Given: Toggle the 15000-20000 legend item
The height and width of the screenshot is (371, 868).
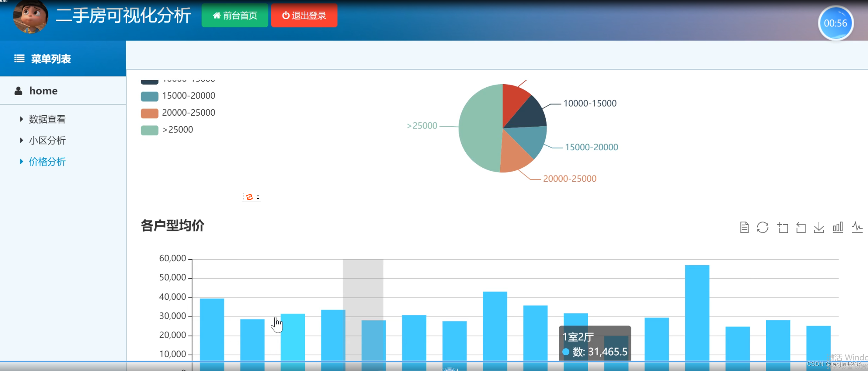Looking at the screenshot, I should 178,96.
